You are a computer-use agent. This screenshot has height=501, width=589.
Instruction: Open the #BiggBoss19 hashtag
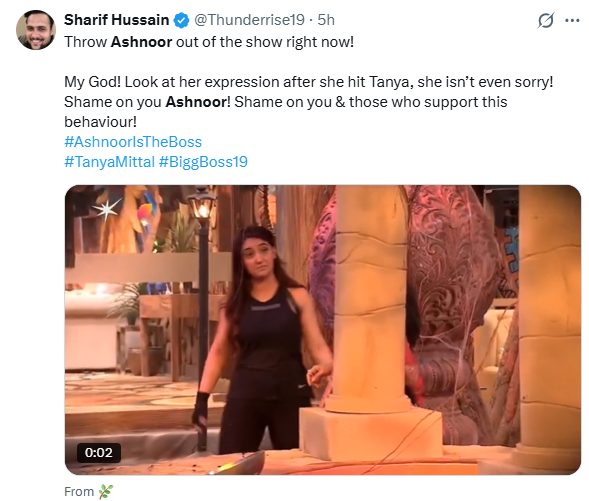[203, 162]
